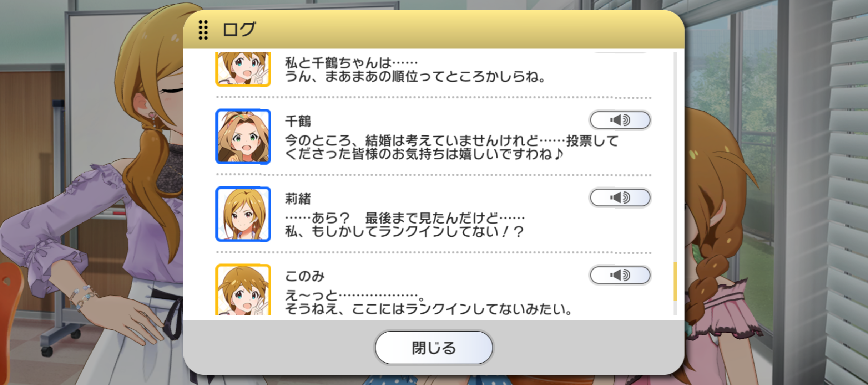The height and width of the screenshot is (385, 868).
Task: Play 莉緒's voice line audio
Action: coord(620,197)
